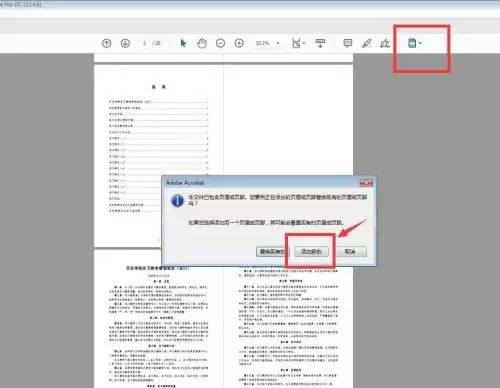Open dropdown arrow beside save icon
Viewport: 500px width, 388px height.
tap(420, 43)
